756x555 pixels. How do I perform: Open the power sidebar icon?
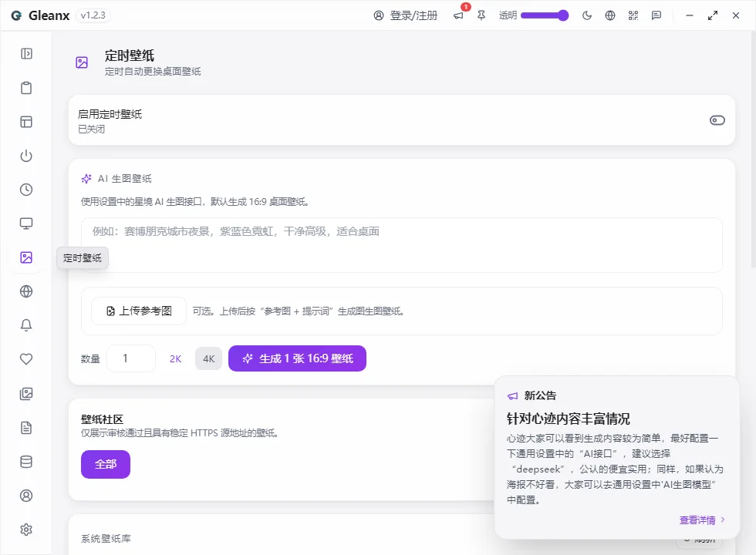tap(26, 156)
